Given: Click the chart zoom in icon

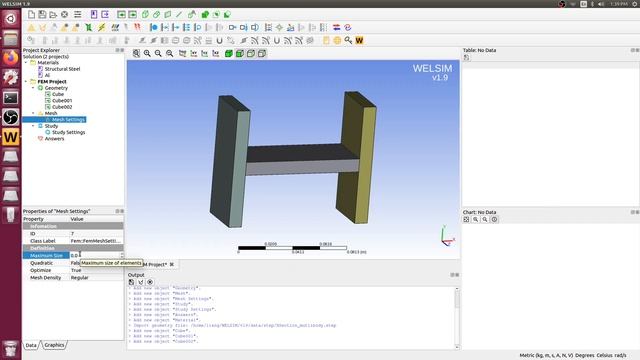Looking at the screenshot, I should point(476,220).
